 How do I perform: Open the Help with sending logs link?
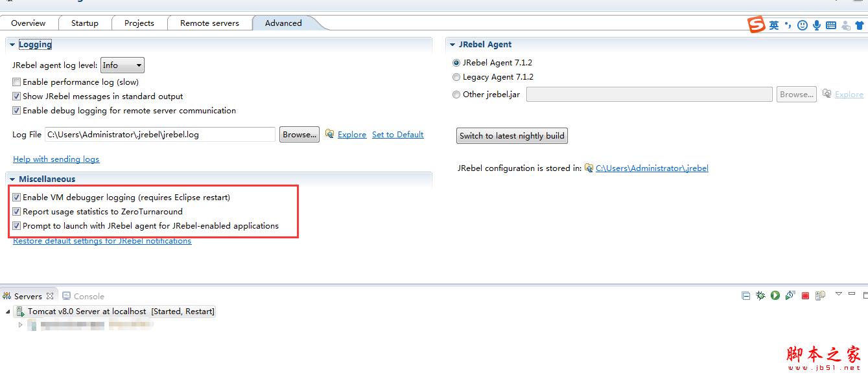tap(56, 159)
